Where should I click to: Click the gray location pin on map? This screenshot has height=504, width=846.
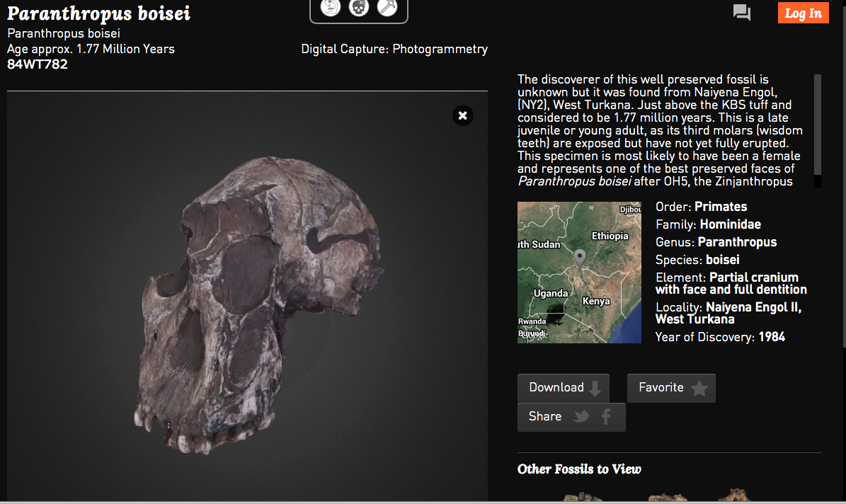tap(580, 258)
